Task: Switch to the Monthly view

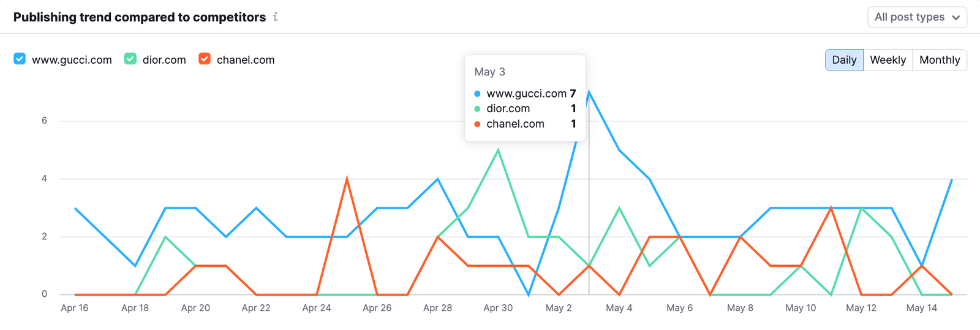Action: (939, 60)
